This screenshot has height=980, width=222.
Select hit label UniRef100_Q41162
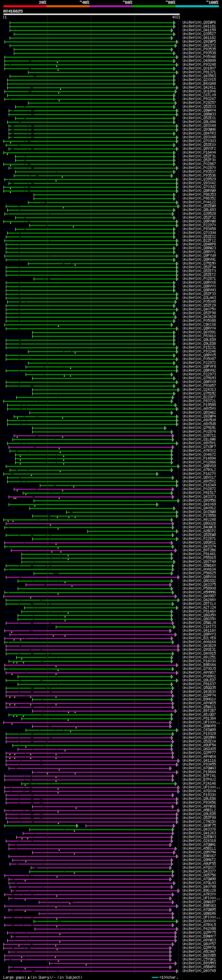199,38
